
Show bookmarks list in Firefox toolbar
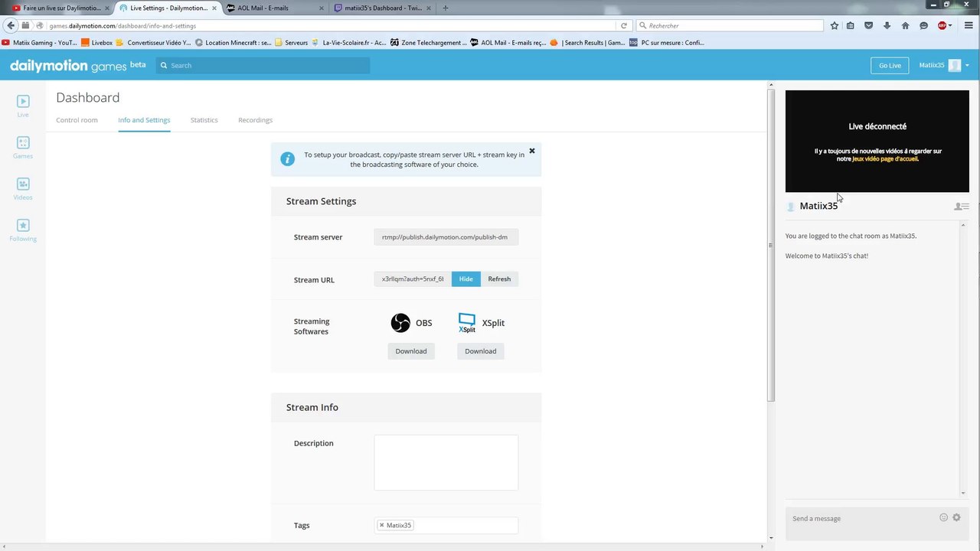point(851,25)
